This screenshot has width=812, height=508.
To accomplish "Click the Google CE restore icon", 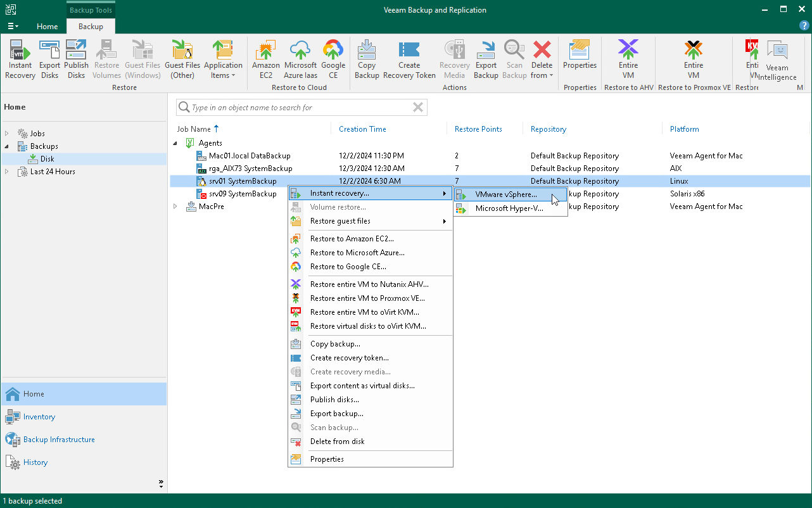I will 333,60.
